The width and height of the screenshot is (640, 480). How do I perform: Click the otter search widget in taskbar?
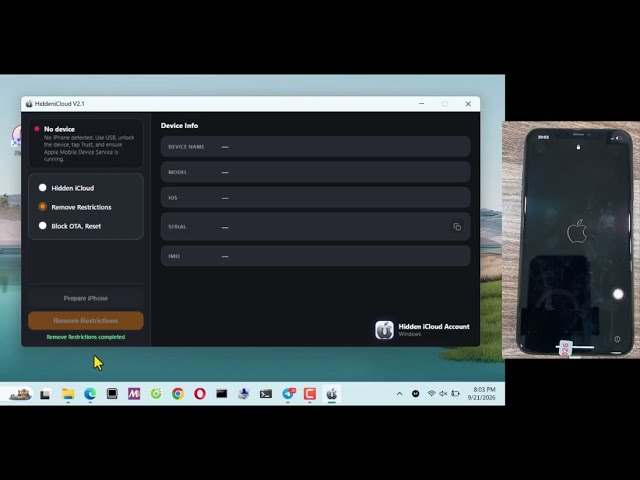tap(20, 394)
